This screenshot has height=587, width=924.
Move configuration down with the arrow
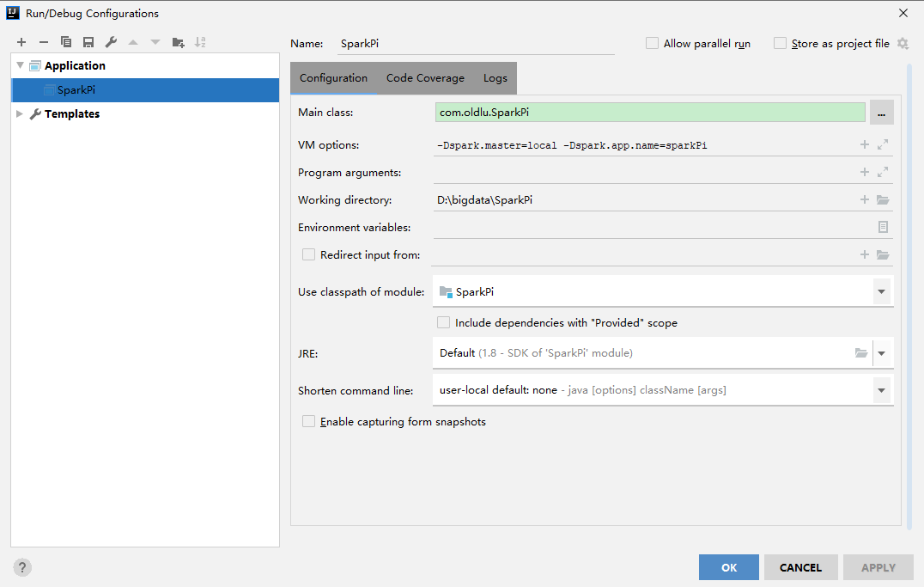(155, 42)
